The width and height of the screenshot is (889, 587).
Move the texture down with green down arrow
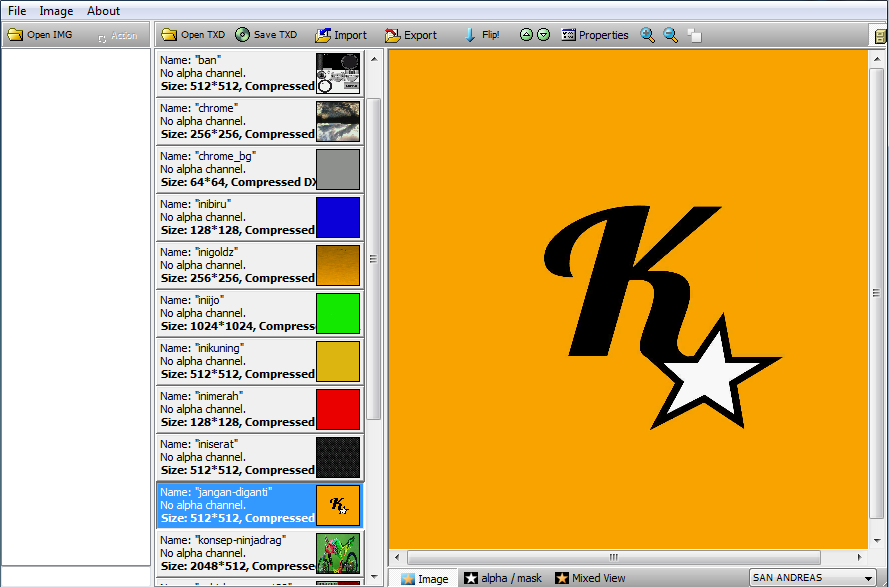point(543,35)
